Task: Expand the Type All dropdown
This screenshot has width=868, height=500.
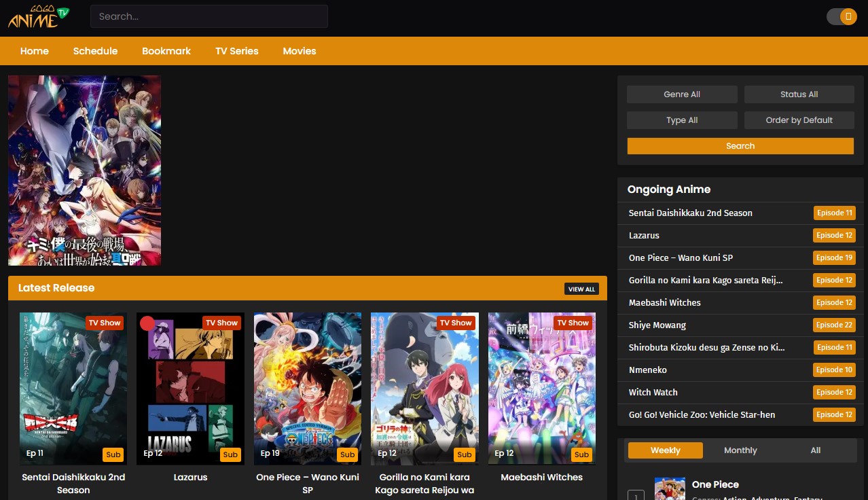Action: (x=682, y=120)
